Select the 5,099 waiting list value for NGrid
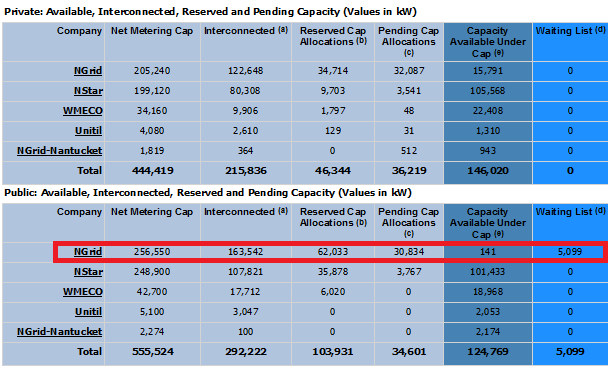Viewport: 612px width, 371px height. (x=570, y=252)
